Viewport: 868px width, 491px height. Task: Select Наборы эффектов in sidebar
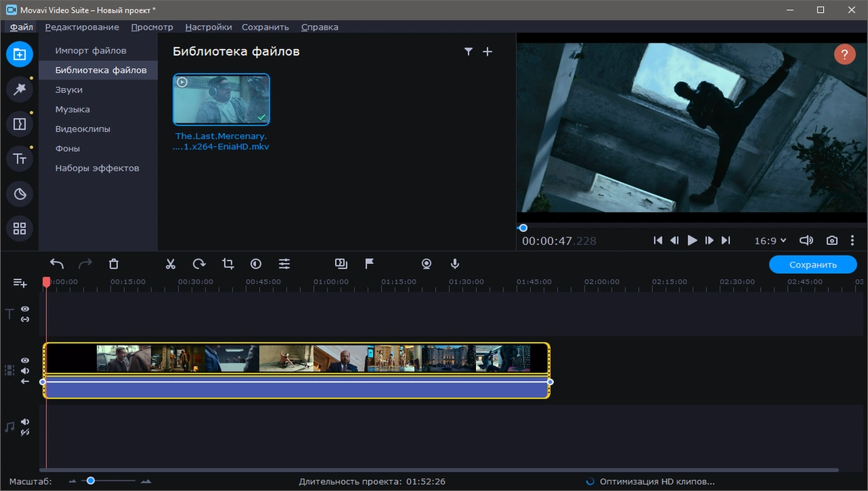98,168
